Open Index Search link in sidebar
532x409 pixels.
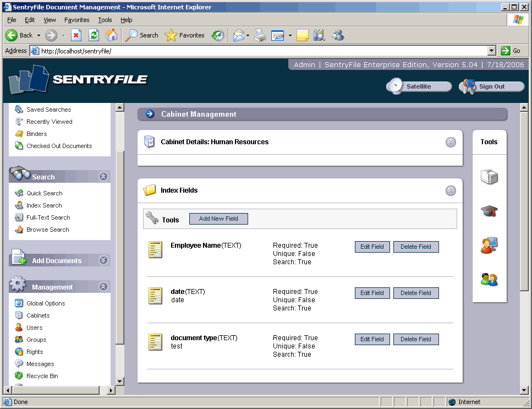[44, 205]
